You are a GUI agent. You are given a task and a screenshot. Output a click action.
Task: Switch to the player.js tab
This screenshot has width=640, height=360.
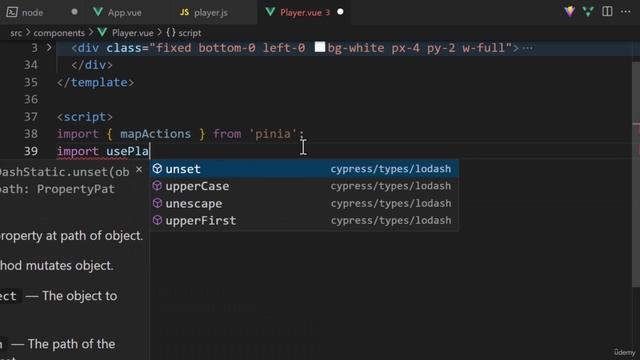(204, 12)
